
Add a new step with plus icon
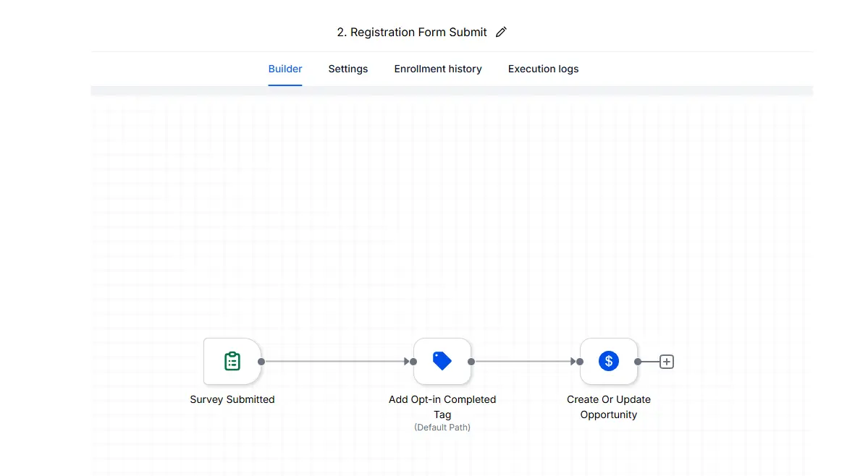667,362
